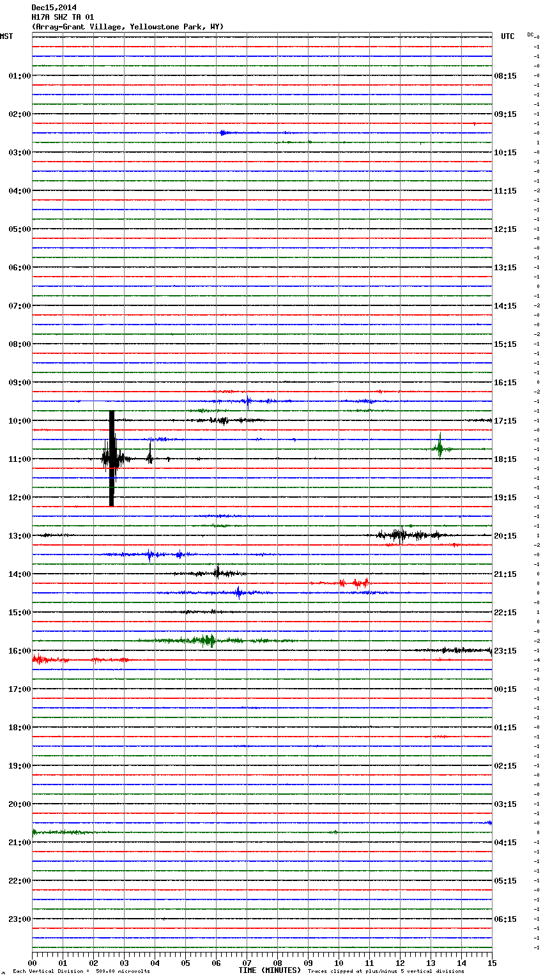543x980 pixels.
Task: Click the 10:15 UTC time label
Action: click(x=505, y=153)
